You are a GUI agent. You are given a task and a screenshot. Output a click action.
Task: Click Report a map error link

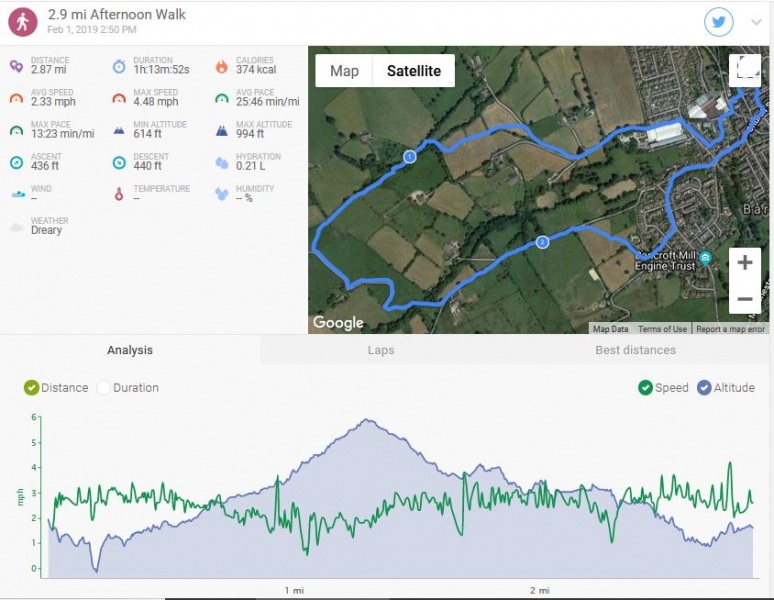coord(730,329)
